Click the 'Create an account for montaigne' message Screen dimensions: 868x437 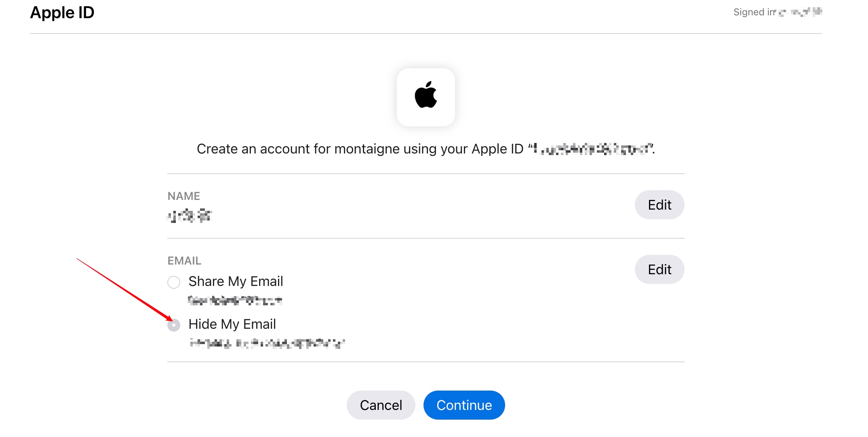426,149
